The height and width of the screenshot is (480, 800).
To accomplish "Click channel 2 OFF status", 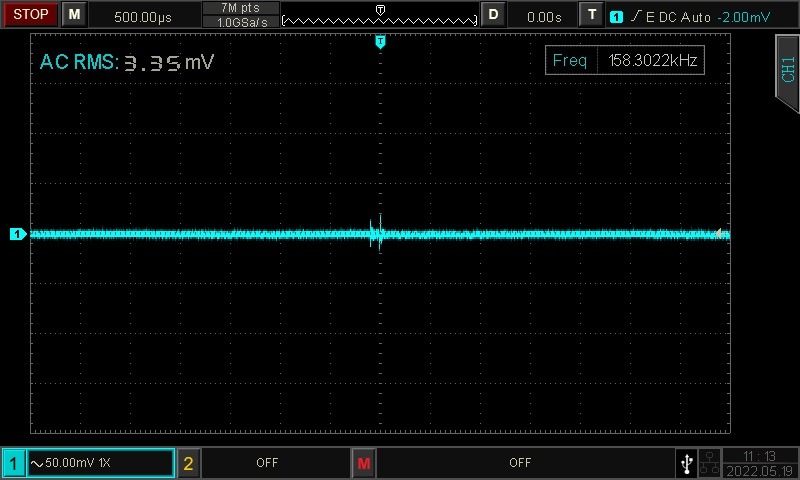I will [267, 463].
